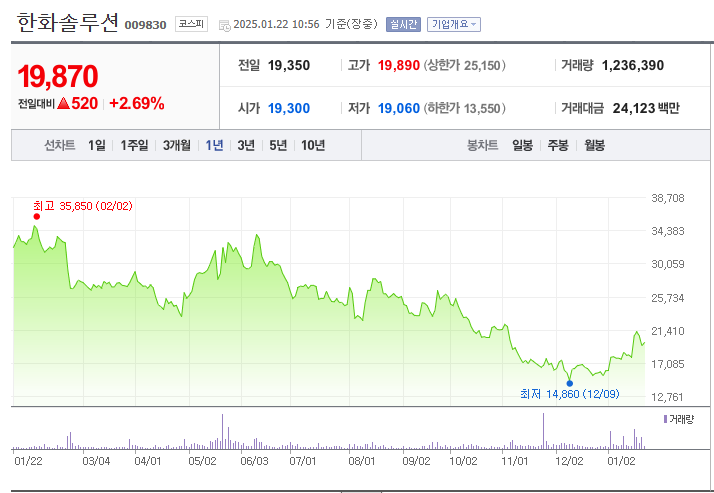Screen dimensions: 714x493
Task: Click the calendar clock icon beside the date
Action: pos(224,25)
